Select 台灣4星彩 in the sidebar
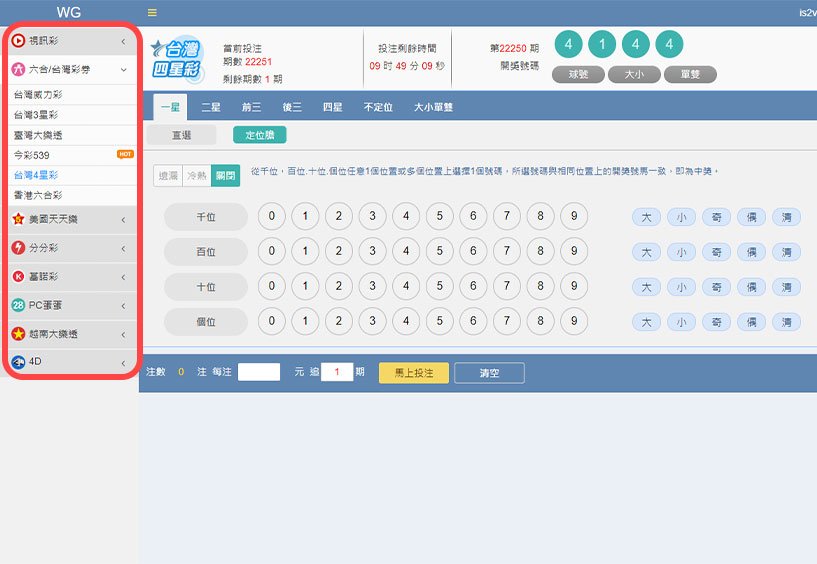The image size is (817, 564). click(x=72, y=175)
